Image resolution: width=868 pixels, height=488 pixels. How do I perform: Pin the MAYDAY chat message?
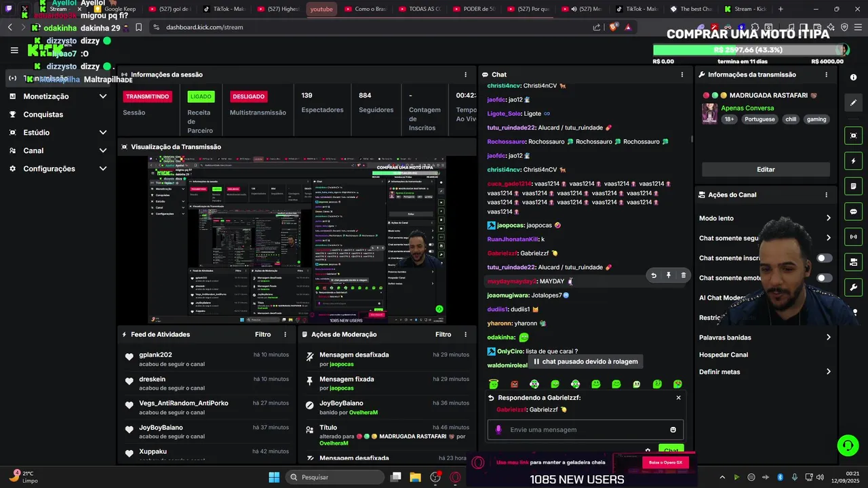[669, 275]
